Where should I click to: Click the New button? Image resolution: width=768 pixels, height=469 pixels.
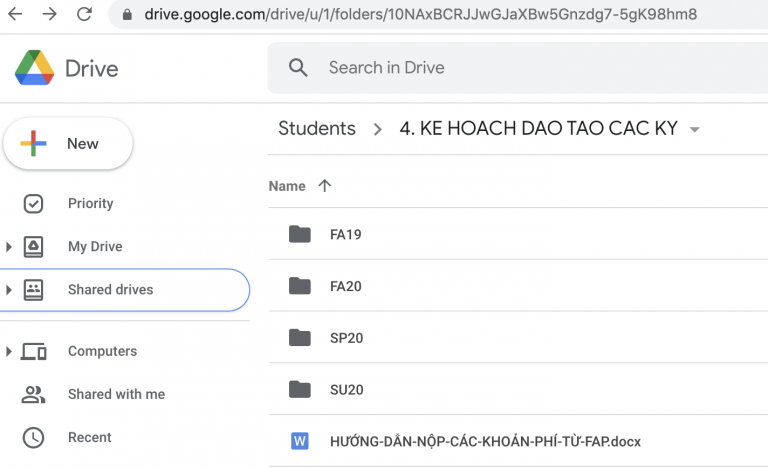(x=68, y=143)
